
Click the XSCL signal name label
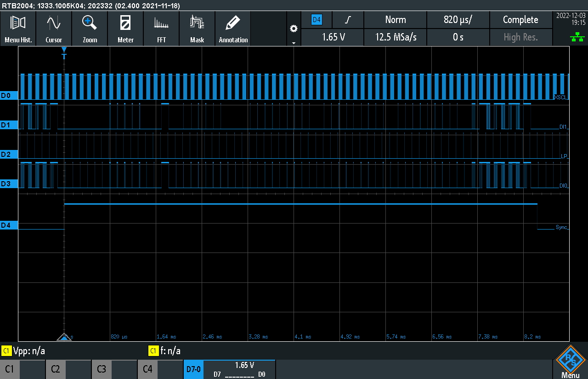tap(561, 97)
